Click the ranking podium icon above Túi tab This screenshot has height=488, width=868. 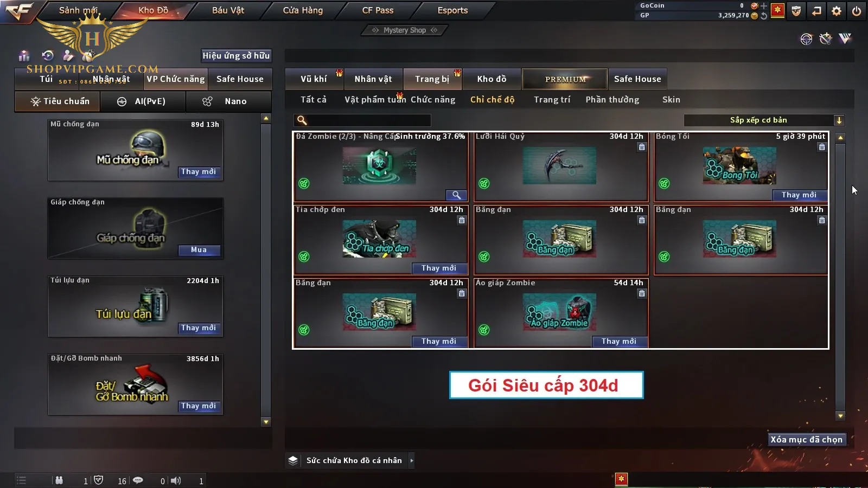tap(24, 56)
